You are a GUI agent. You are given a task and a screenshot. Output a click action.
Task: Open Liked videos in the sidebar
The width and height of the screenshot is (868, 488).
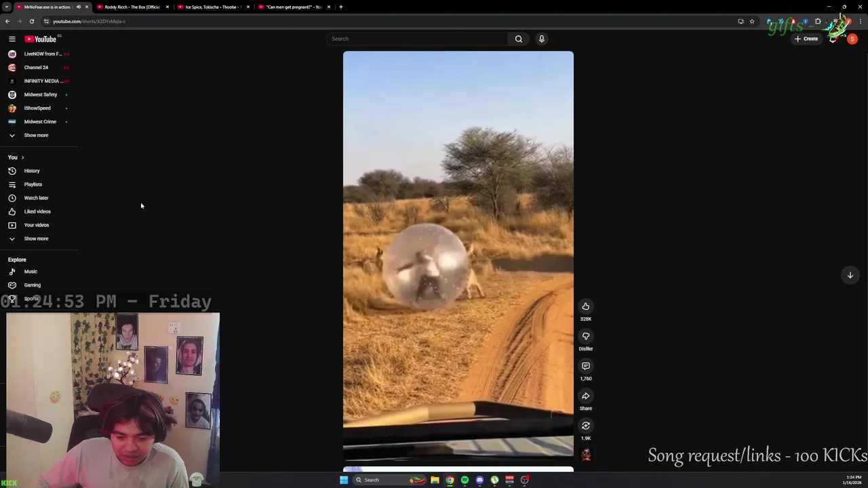pos(39,211)
